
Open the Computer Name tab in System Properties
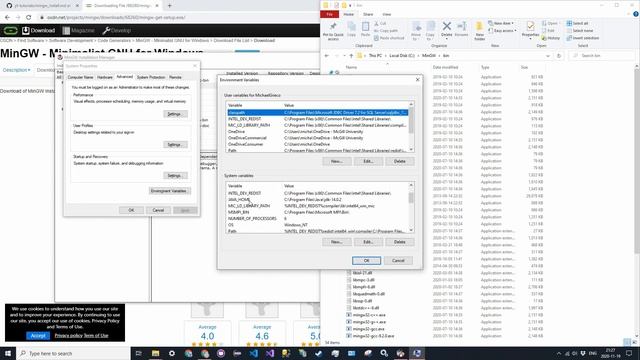[x=80, y=77]
